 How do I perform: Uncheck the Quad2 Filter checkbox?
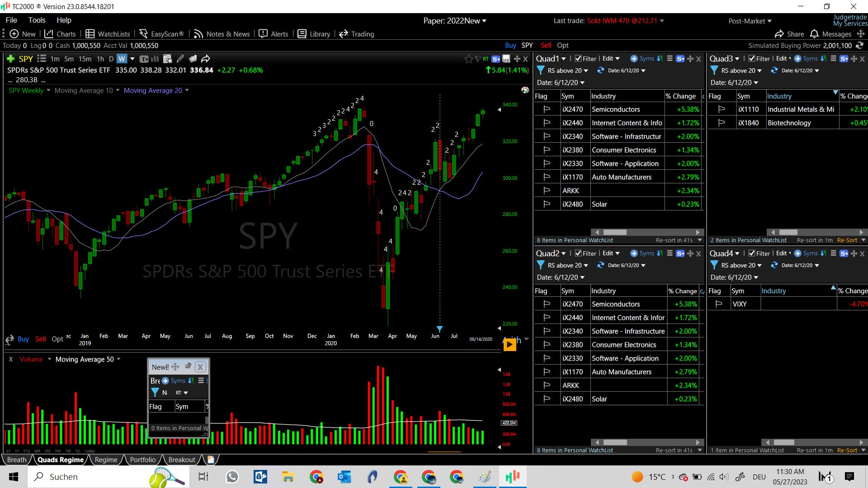(x=578, y=253)
